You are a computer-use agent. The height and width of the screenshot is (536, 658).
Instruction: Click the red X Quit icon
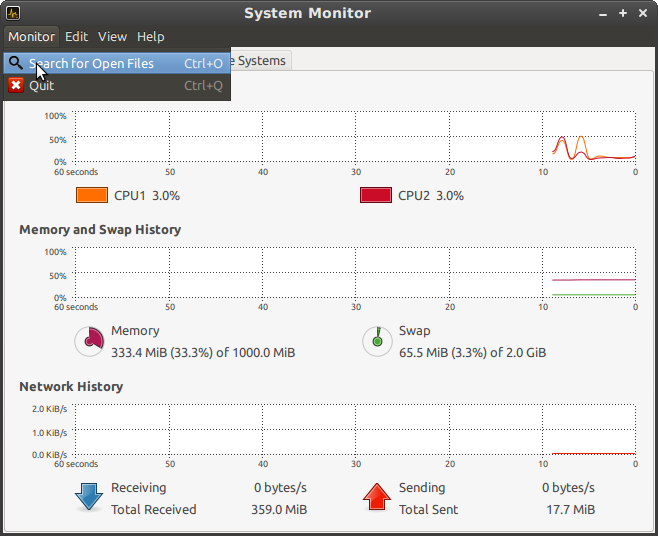click(16, 85)
